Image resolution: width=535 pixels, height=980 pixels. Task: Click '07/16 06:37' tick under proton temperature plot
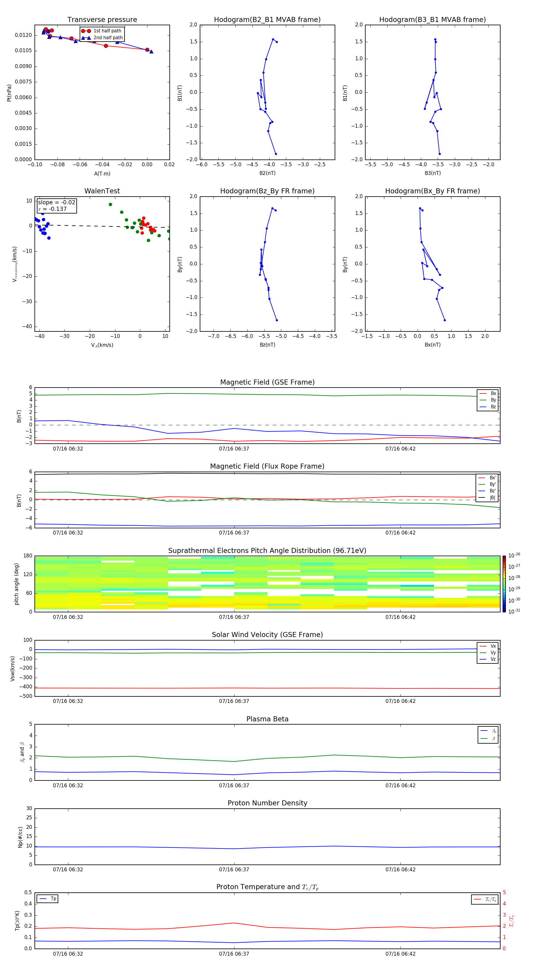click(234, 954)
